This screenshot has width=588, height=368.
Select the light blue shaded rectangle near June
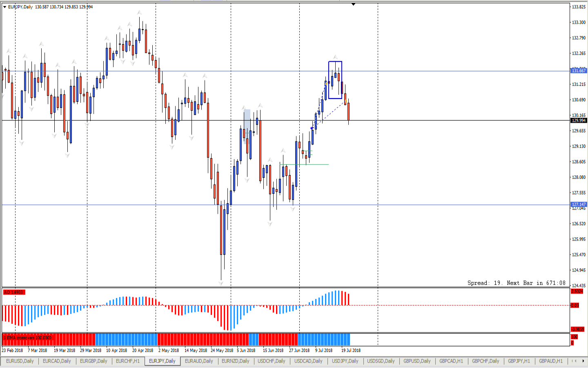coord(247,126)
